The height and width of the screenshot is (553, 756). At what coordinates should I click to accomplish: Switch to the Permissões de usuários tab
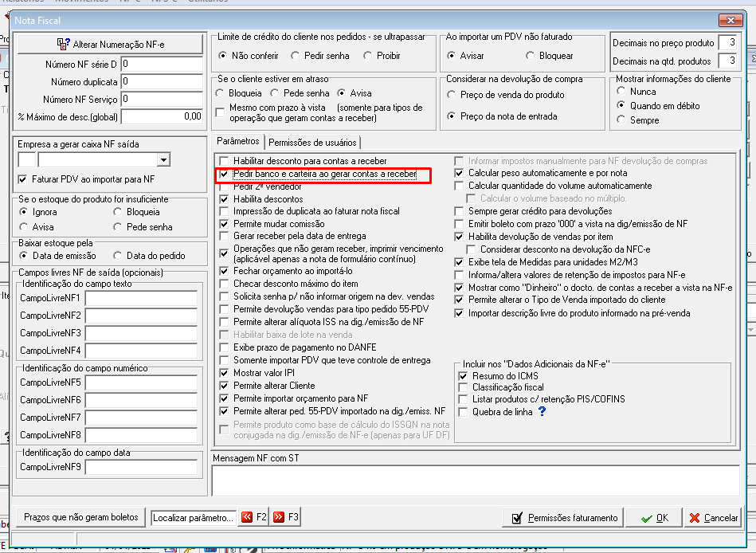tap(312, 142)
